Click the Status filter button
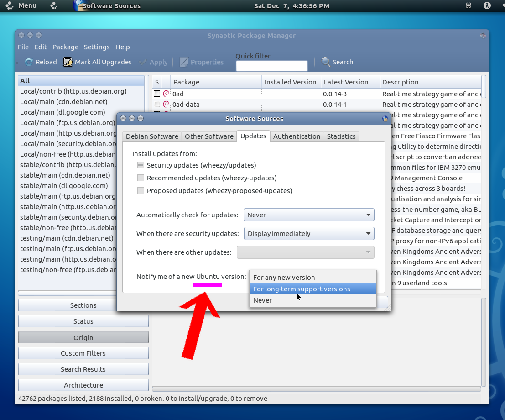This screenshot has width=505, height=420. [x=83, y=321]
